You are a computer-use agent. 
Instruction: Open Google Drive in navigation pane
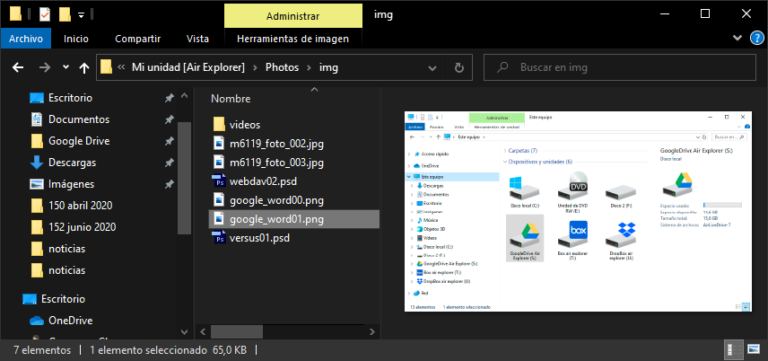pyautogui.click(x=79, y=141)
